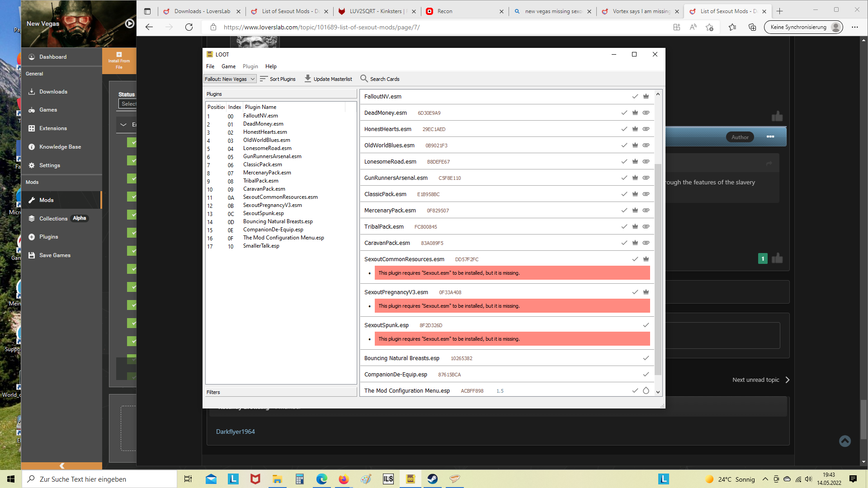This screenshot has height=488, width=868.
Task: Click Sort Plugins in LOOT toolbar
Action: pos(278,79)
